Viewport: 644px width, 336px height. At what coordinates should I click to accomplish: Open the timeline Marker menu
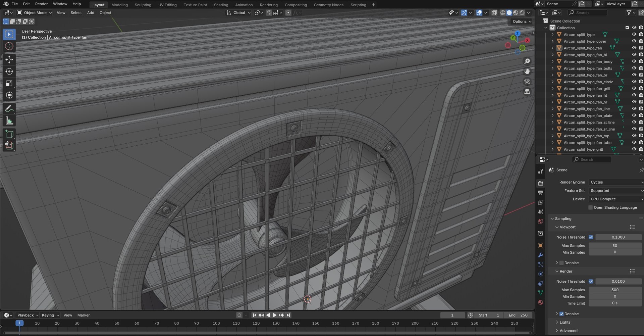click(84, 316)
